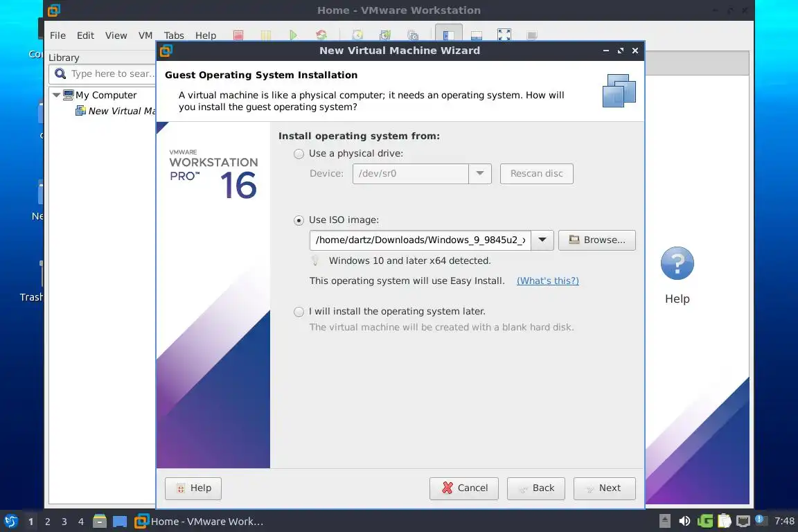This screenshot has width=798, height=532.
Task: Click the network monitor tray icon
Action: [x=743, y=521]
